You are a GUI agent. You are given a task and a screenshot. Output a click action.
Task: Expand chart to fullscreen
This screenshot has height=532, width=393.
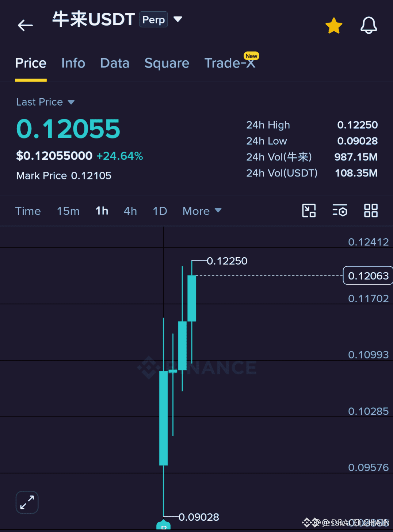click(27, 502)
